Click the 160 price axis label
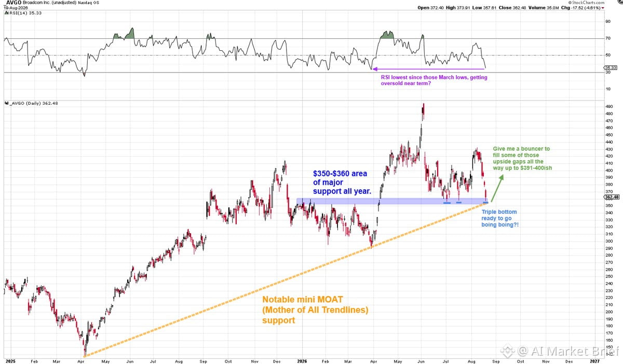Image resolution: width=623 pixels, height=364 pixels. click(608, 340)
